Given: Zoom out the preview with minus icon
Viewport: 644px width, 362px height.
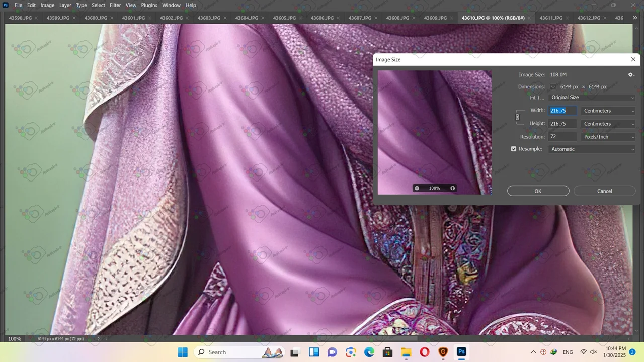Looking at the screenshot, I should coord(417,188).
